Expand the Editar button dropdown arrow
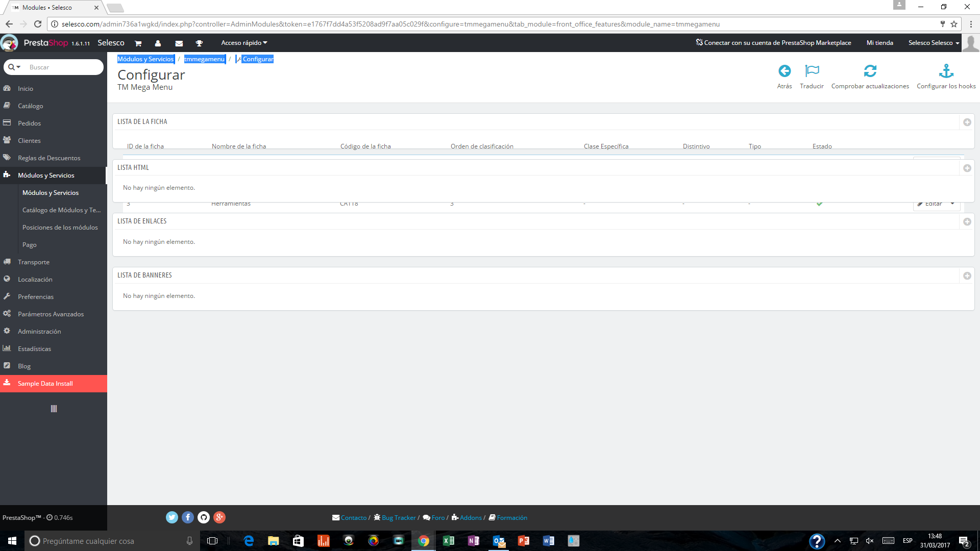This screenshot has width=980, height=551. click(952, 204)
